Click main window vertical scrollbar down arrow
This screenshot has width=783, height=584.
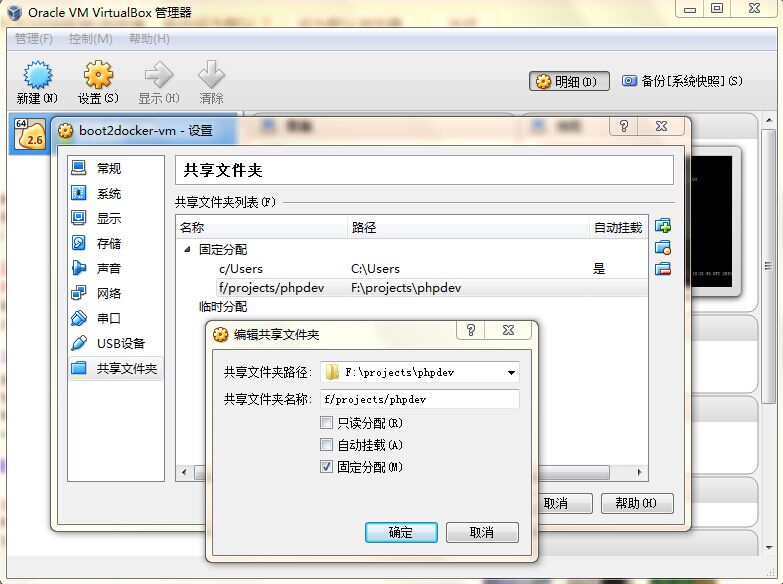(769, 548)
